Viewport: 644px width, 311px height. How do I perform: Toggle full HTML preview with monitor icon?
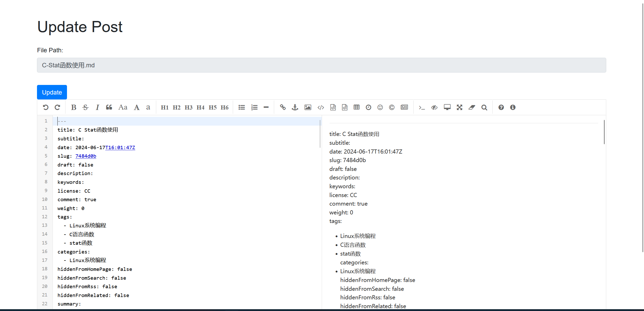(x=447, y=107)
